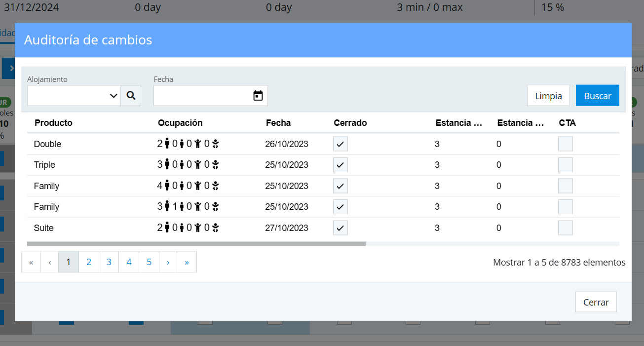Click the magnifier icon next to Alojamiento
This screenshot has width=644, height=346.
131,96
